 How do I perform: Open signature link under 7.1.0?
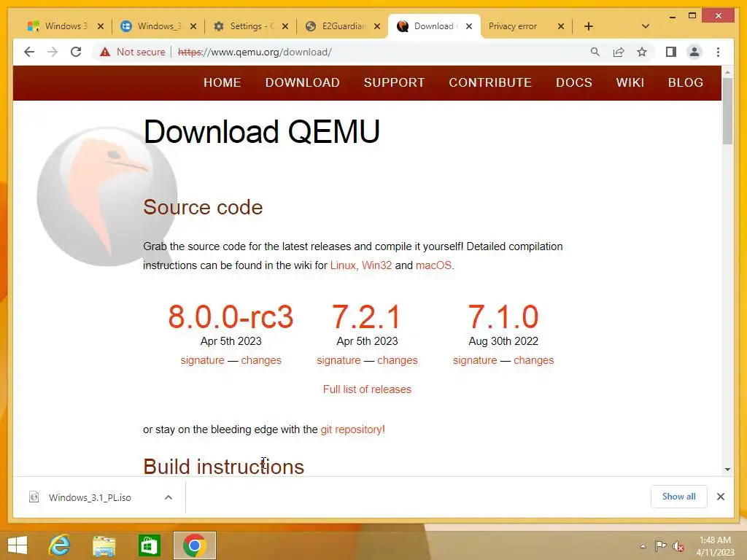474,360
